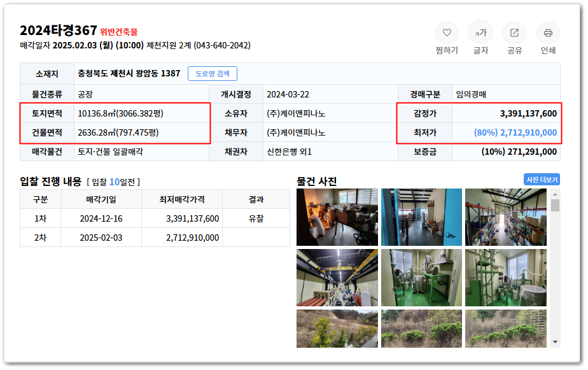Click the heart icon to favorite (찜하기)
The height and width of the screenshot is (370, 588).
pos(446,33)
